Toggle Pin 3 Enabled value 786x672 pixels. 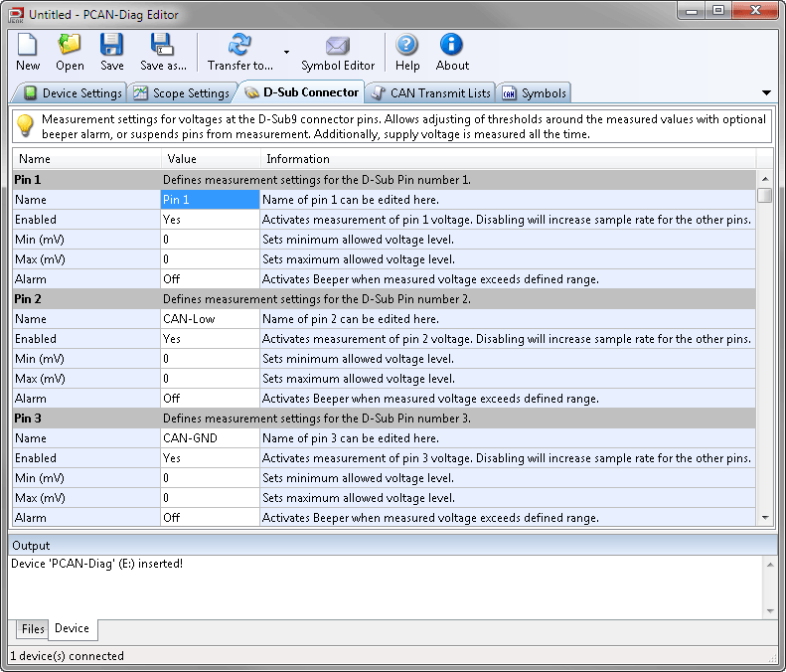(210, 458)
